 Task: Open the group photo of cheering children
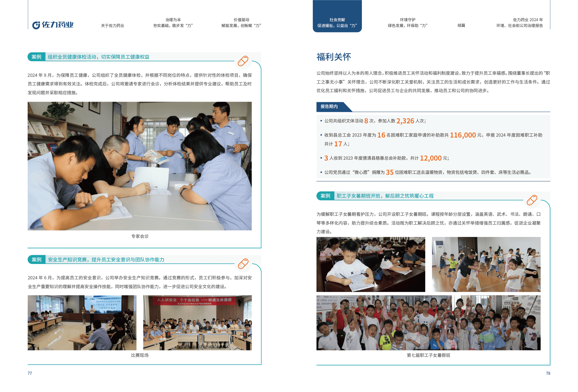pyautogui.click(x=428, y=323)
